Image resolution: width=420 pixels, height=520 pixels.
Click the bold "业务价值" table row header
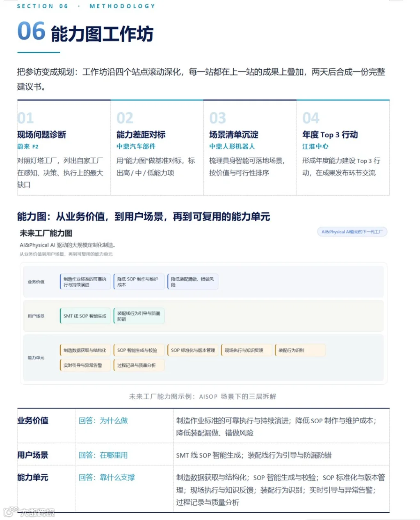pyautogui.click(x=33, y=420)
